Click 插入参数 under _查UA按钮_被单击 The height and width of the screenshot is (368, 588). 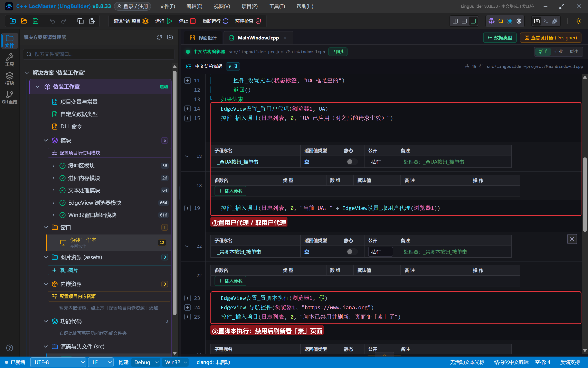[230, 191]
